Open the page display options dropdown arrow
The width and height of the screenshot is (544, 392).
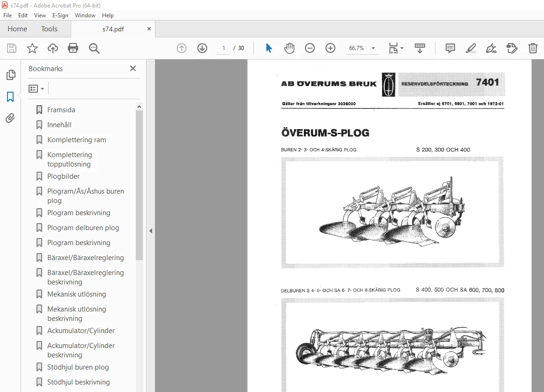coord(402,48)
